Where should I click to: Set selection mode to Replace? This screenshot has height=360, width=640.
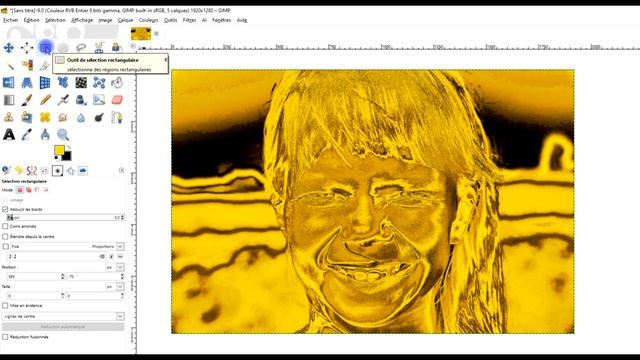click(20, 190)
